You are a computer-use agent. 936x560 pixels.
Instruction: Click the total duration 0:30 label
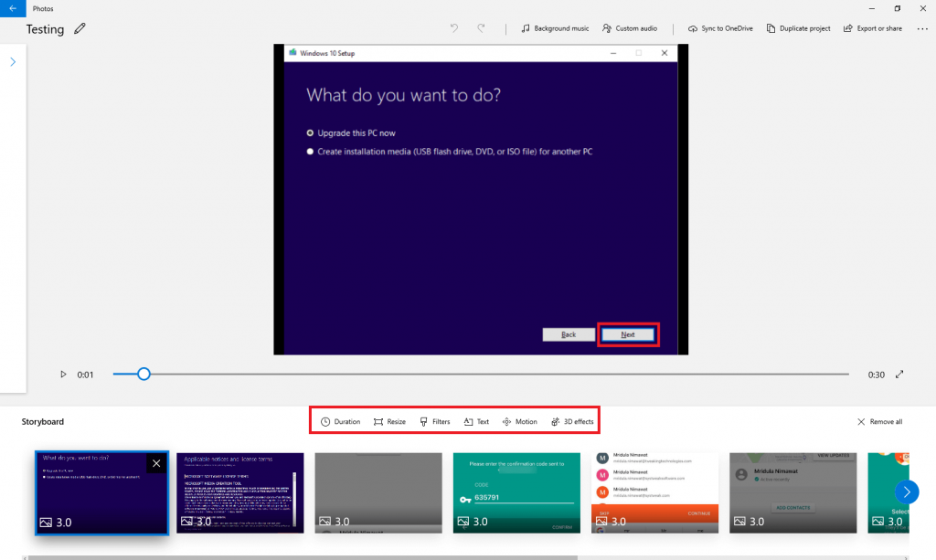876,375
